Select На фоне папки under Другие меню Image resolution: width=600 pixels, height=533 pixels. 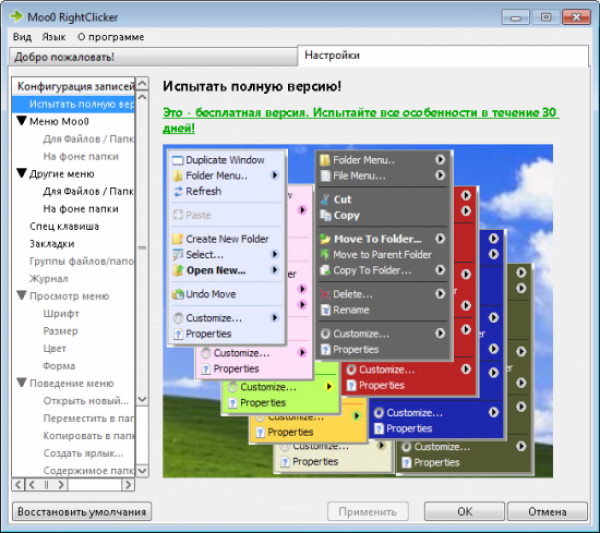pyautogui.click(x=81, y=209)
